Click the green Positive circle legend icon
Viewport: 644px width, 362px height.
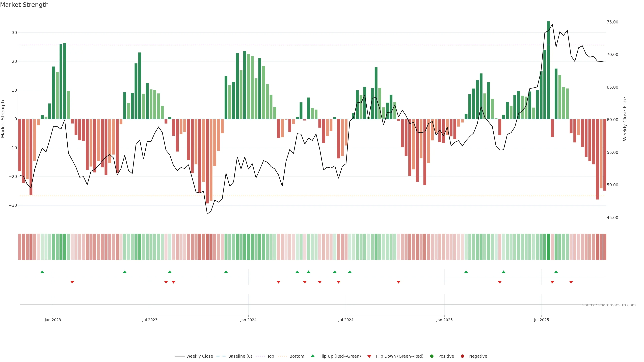pyautogui.click(x=432, y=356)
